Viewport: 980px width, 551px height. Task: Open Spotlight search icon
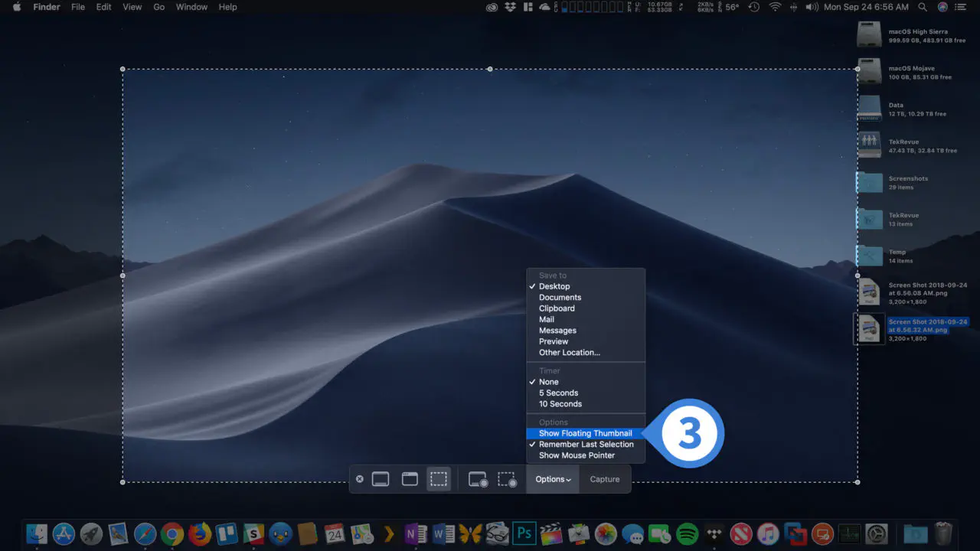click(923, 7)
